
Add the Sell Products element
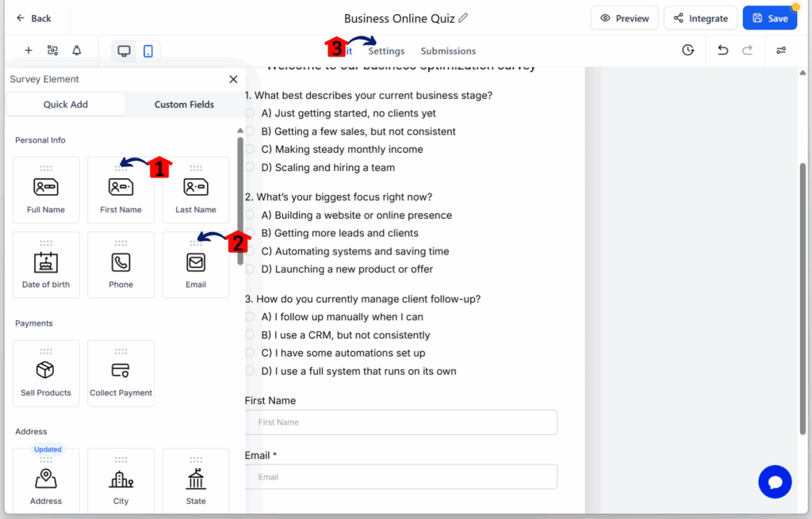(46, 373)
